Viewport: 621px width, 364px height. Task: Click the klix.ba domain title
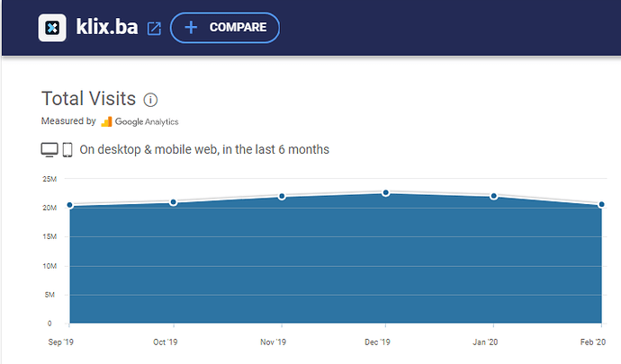pos(106,28)
